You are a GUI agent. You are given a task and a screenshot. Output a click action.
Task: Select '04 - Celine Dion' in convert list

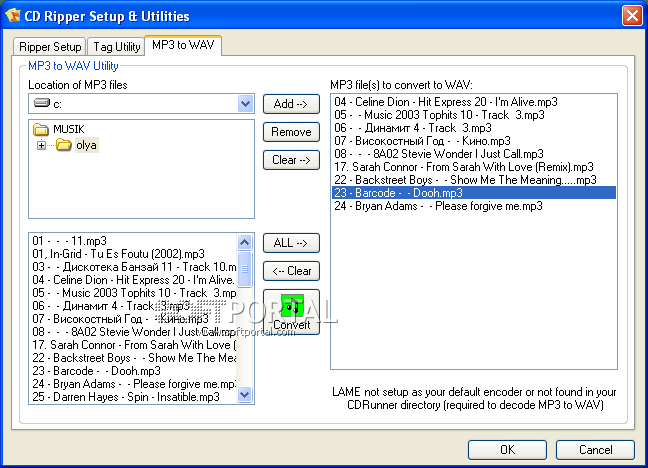click(x=474, y=102)
